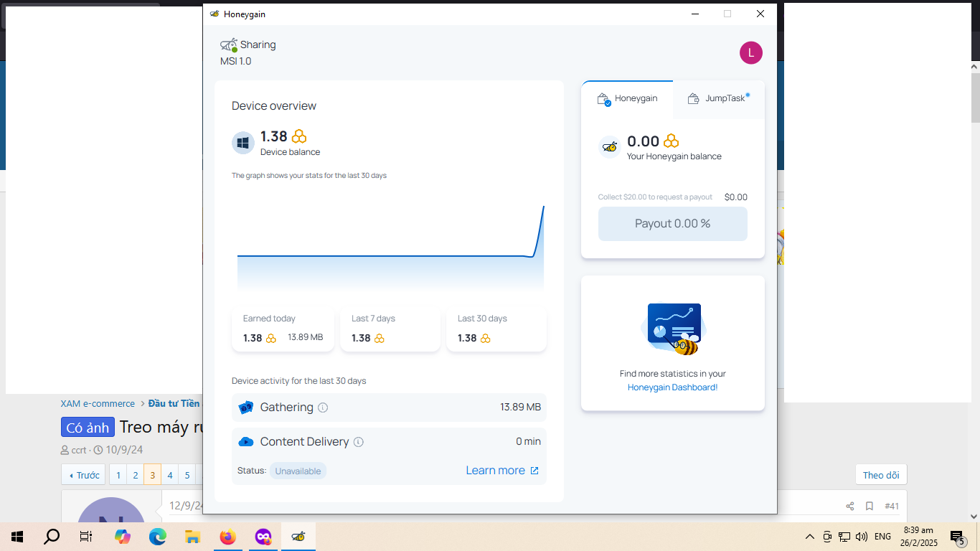Click the Content Delivery cloud icon
Viewport: 980px width, 551px height.
click(246, 442)
